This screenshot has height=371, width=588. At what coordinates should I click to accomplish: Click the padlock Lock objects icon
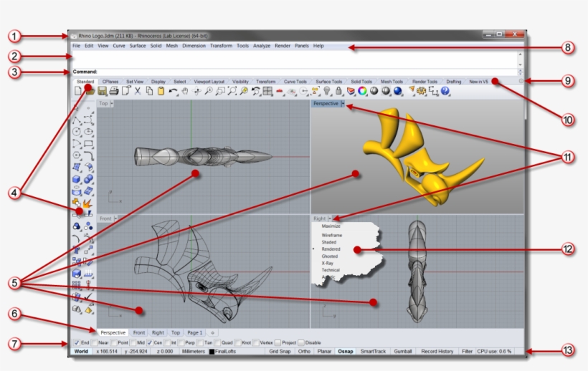[x=338, y=91]
